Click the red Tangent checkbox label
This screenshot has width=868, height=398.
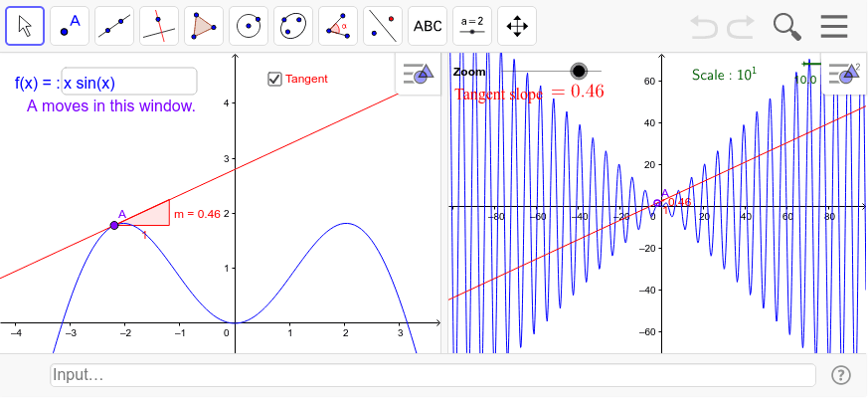tap(306, 79)
